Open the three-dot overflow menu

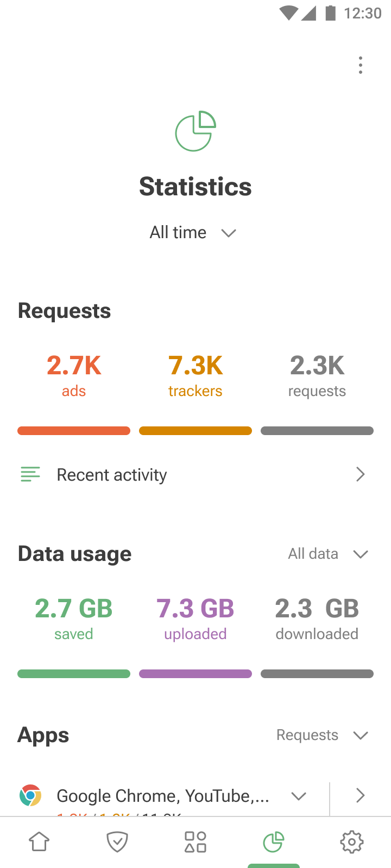(360, 66)
